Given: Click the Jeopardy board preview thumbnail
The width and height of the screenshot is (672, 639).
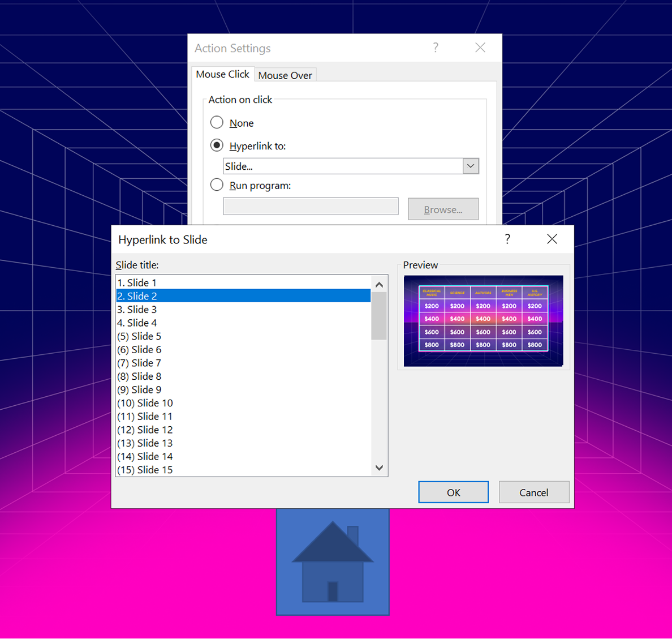Looking at the screenshot, I should tap(483, 321).
